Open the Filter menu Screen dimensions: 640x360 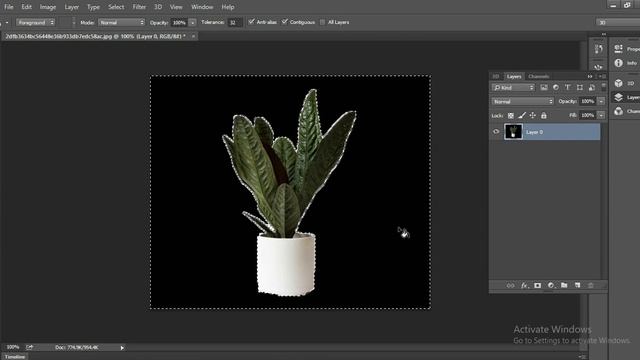139,7
